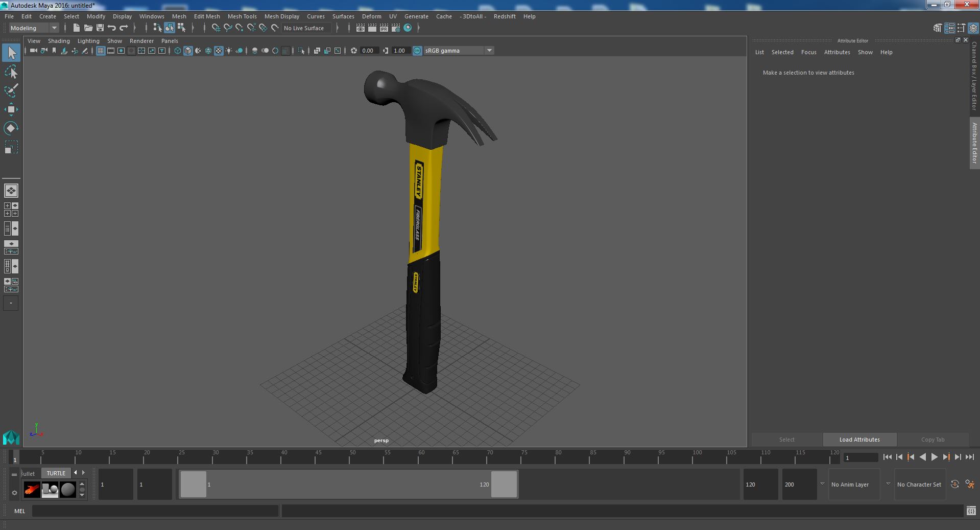The height and width of the screenshot is (530, 980).
Task: Click the range slider right handle
Action: (504, 485)
